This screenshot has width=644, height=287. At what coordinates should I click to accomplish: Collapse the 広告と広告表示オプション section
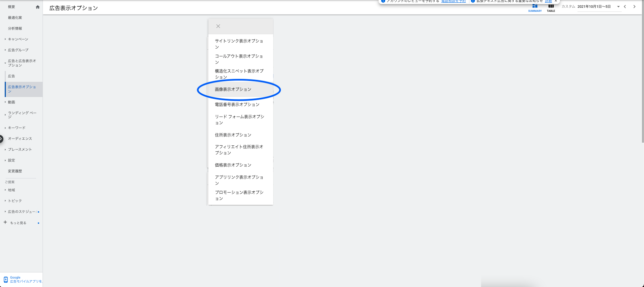tap(5, 63)
